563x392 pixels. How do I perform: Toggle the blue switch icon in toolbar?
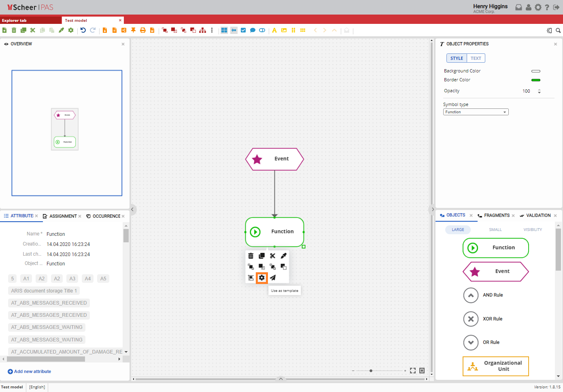tap(262, 30)
